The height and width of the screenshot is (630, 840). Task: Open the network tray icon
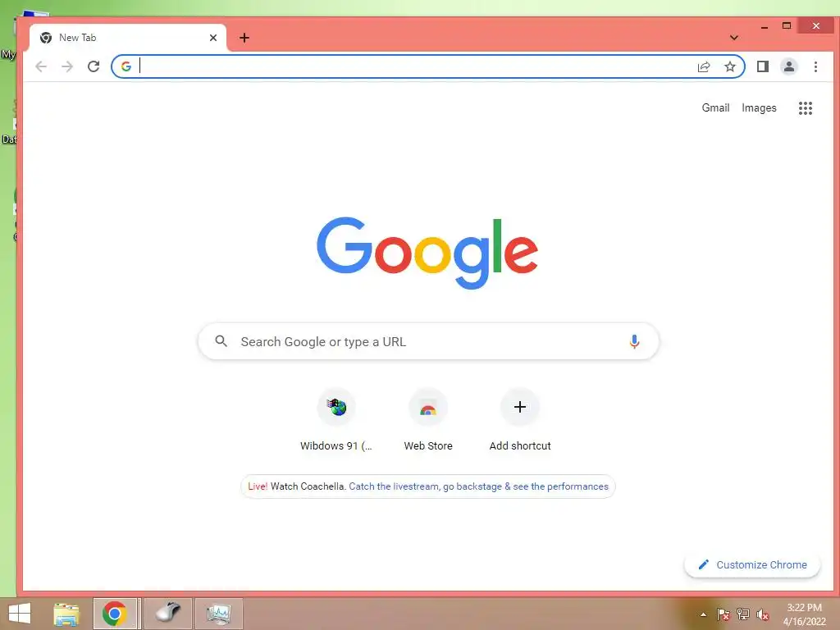click(743, 614)
